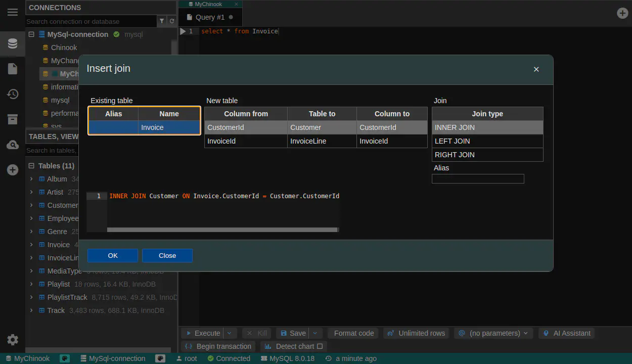The image size is (632, 364).
Task: Switch to the Query #1 tab
Action: (x=210, y=17)
